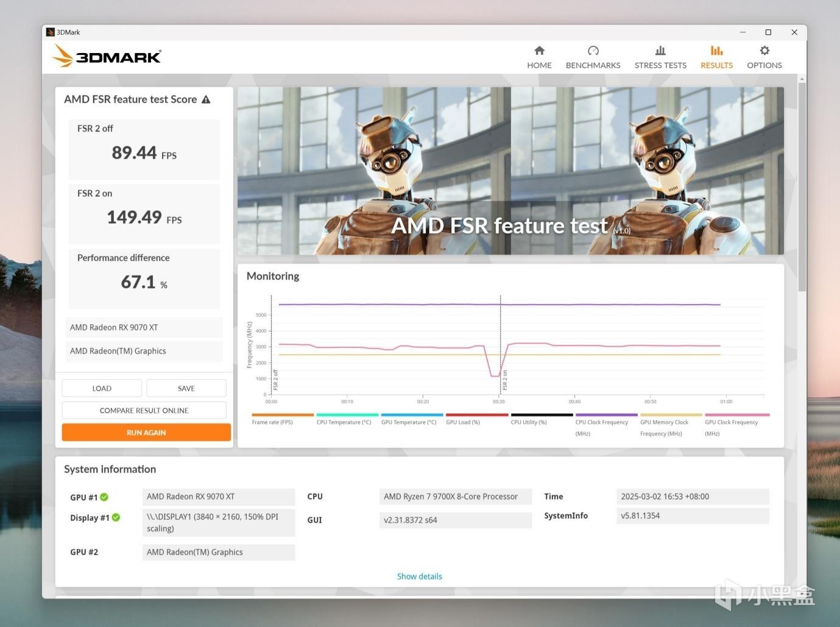
Task: Toggle the GPU Temperature legend series
Action: point(409,422)
